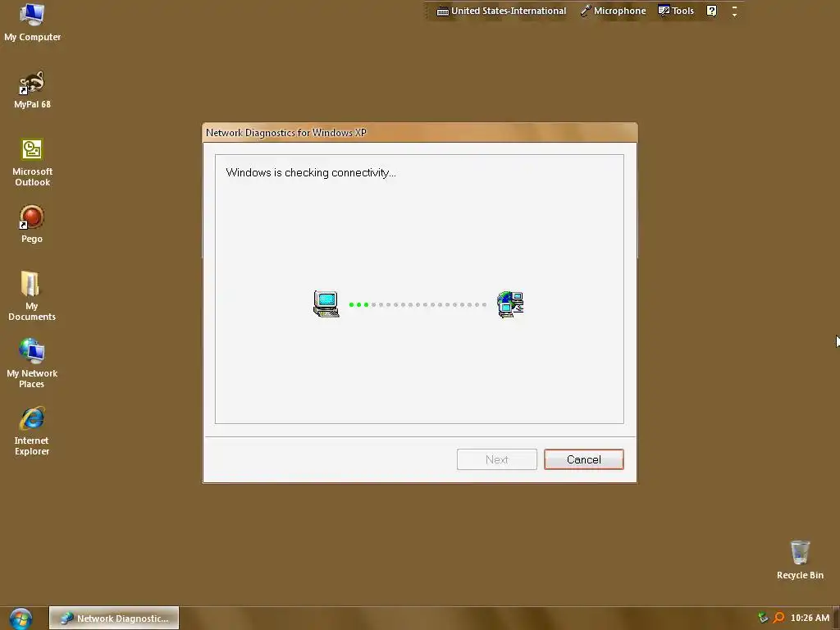Click United States-International keyboard layout
Image resolution: width=840 pixels, height=630 pixels.
coord(501,11)
